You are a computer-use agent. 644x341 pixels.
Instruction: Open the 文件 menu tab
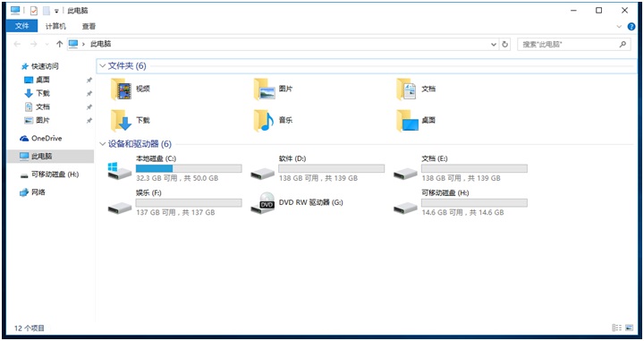(x=21, y=26)
